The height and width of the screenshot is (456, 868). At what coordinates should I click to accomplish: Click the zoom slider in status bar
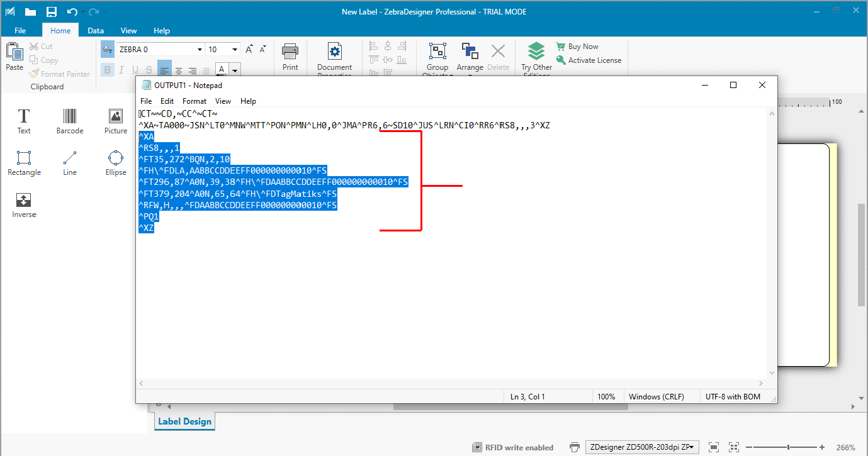[786, 447]
